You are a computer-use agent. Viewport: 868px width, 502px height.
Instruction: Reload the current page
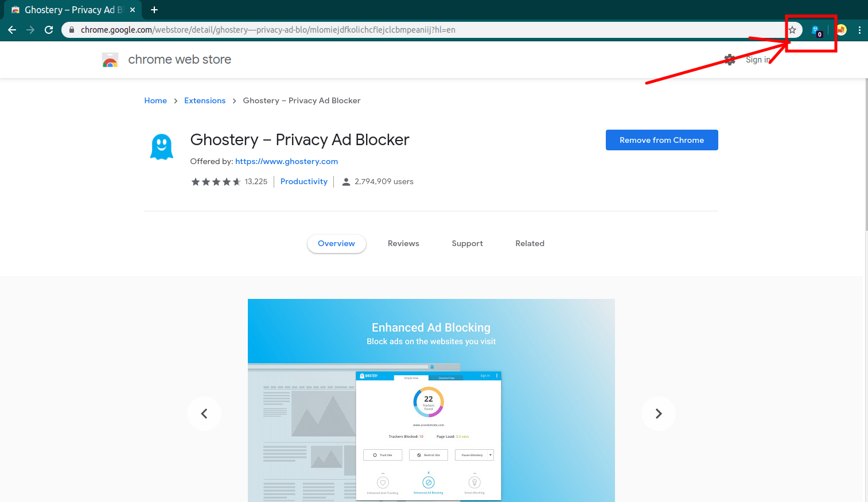point(49,30)
